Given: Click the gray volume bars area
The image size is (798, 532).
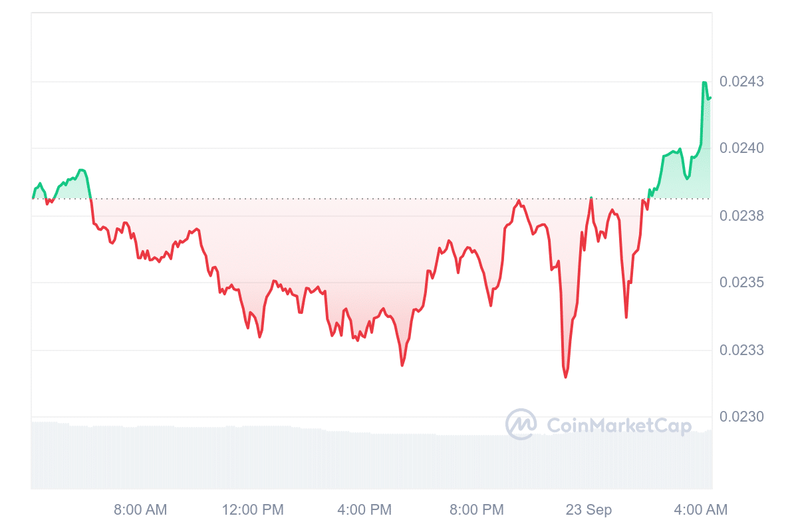Looking at the screenshot, I should 332,459.
